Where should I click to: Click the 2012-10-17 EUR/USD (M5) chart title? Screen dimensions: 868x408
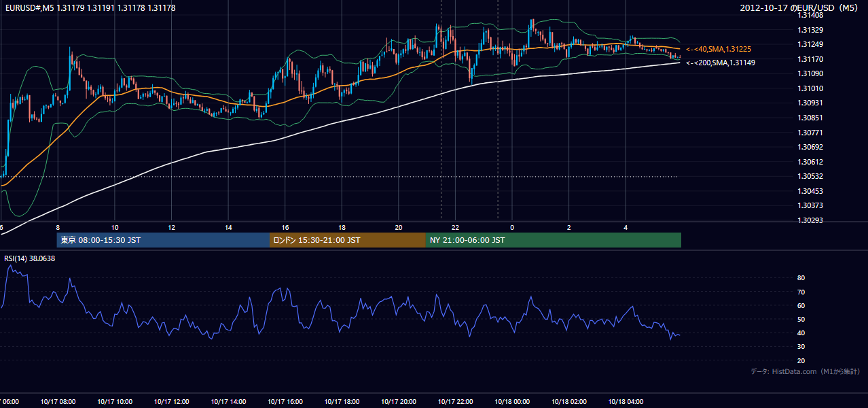[800, 7]
